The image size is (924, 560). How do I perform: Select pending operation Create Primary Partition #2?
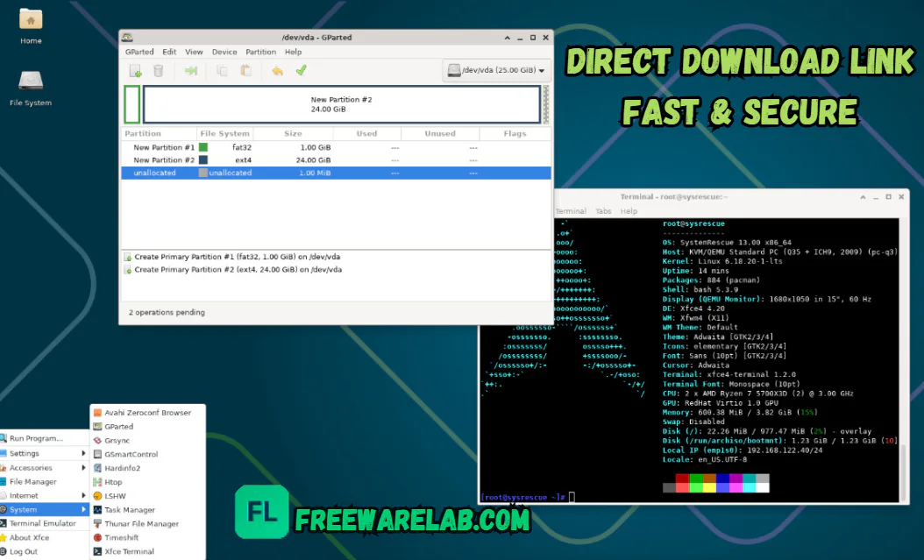(238, 270)
